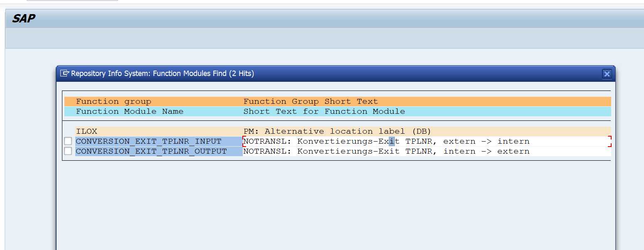The width and height of the screenshot is (644, 250).
Task: Click the empty toolbar strip below SAP title
Action: click(x=324, y=38)
